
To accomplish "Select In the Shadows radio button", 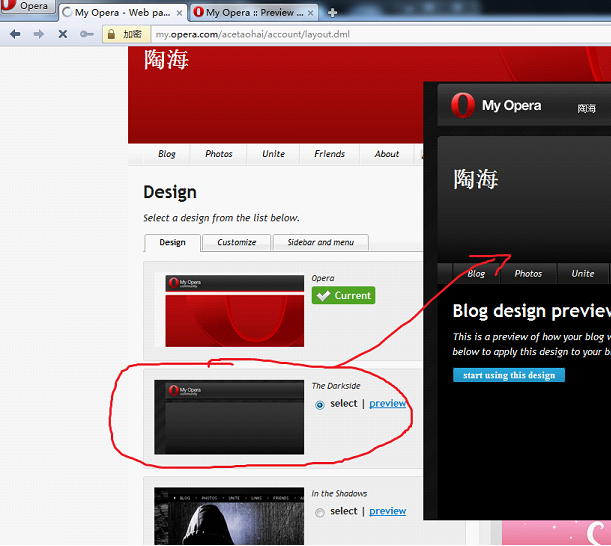I will point(320,512).
